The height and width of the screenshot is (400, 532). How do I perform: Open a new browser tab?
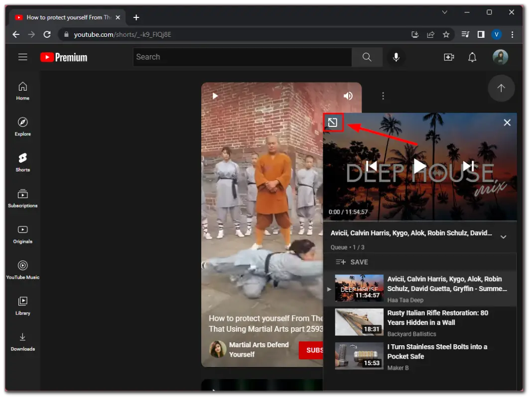point(136,17)
